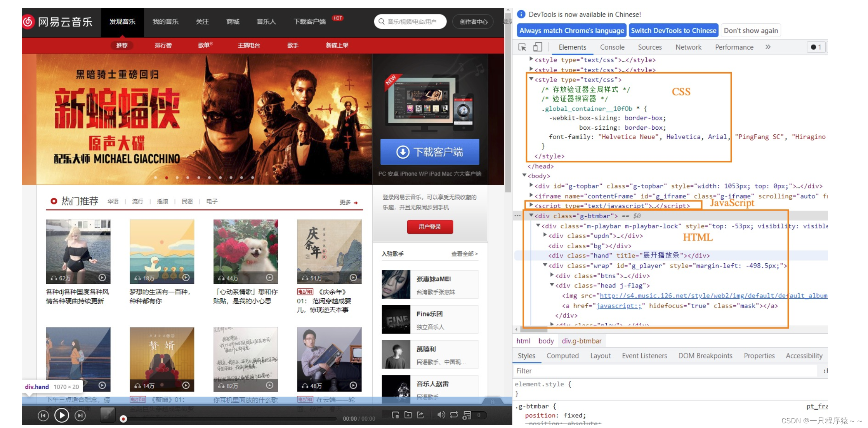Click the NetEase Cloud Music logo
This screenshot has width=868, height=428.
pos(57,22)
